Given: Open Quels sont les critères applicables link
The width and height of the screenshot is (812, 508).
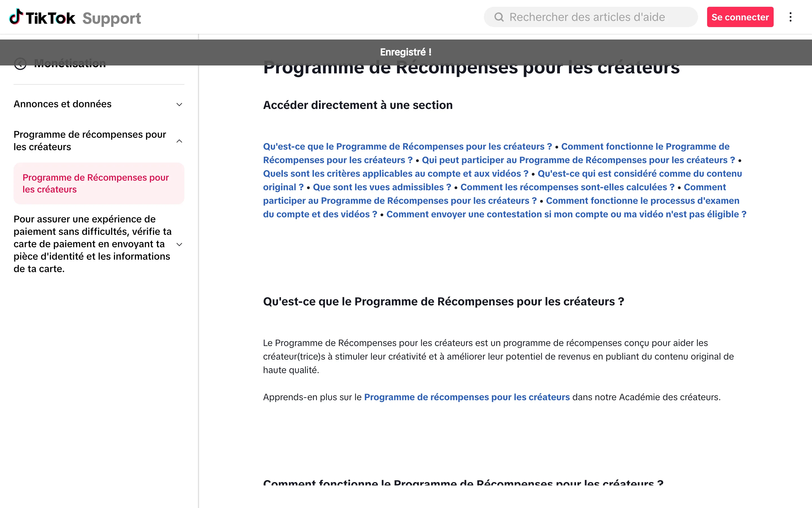Looking at the screenshot, I should [396, 174].
